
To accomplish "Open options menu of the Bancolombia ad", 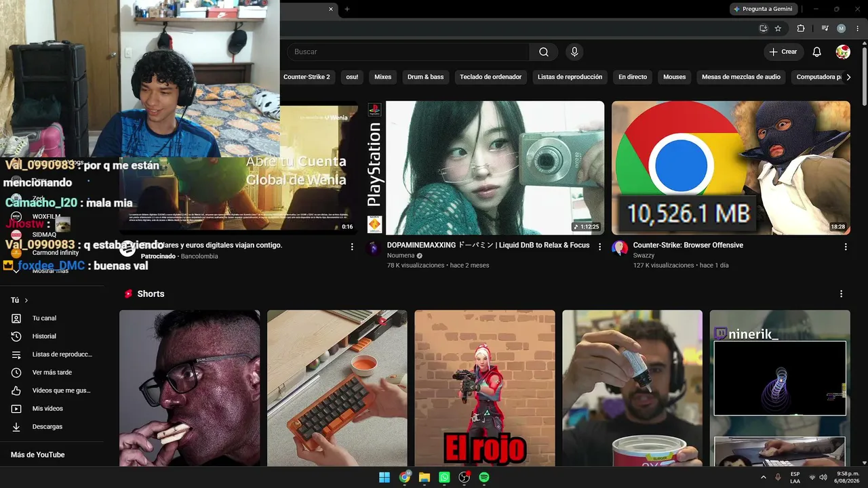I will coord(352,247).
